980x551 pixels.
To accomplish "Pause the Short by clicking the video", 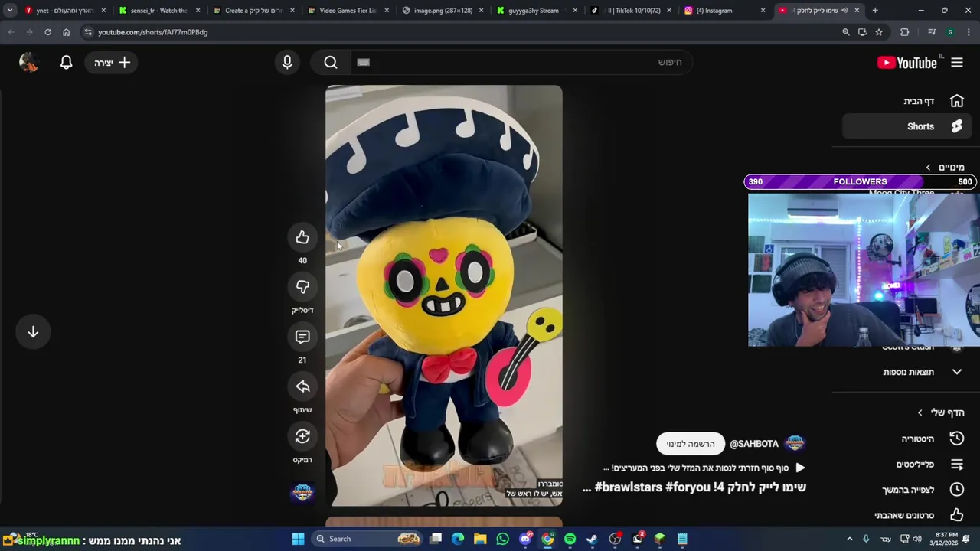I will (x=444, y=295).
